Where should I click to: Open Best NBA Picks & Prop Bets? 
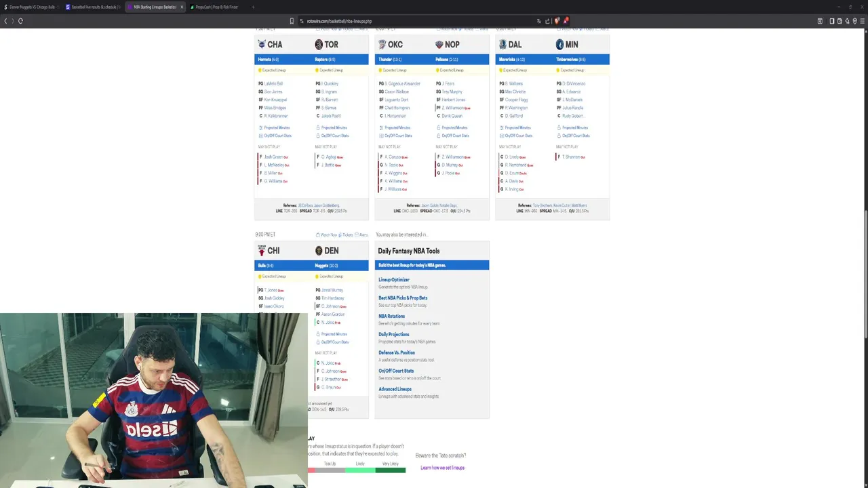(x=403, y=298)
